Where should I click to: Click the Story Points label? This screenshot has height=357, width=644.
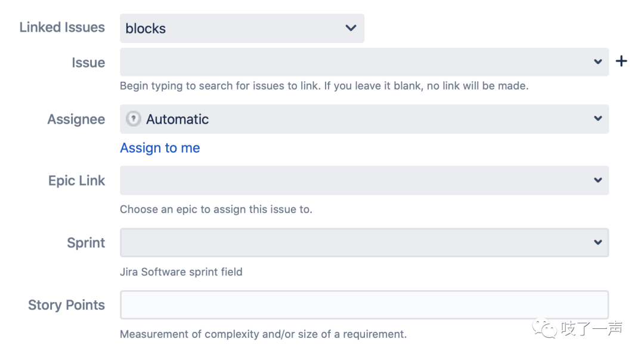pyautogui.click(x=67, y=305)
